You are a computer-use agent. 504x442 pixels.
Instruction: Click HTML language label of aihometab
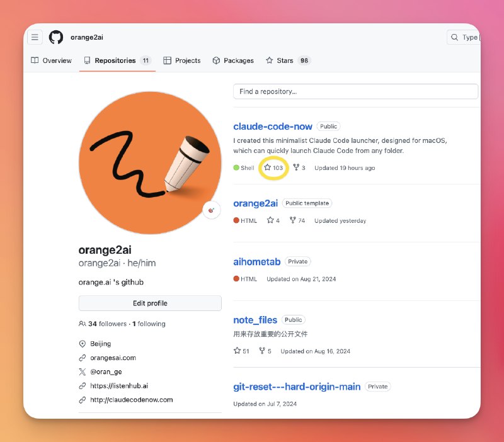[245, 279]
